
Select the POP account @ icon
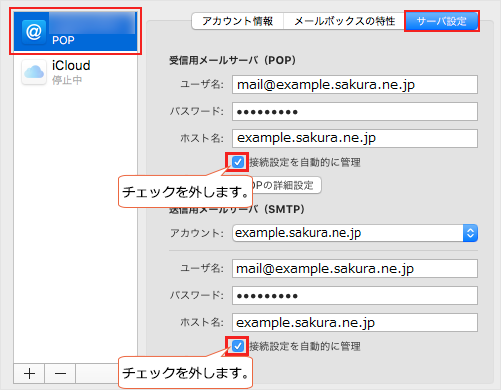pos(34,32)
